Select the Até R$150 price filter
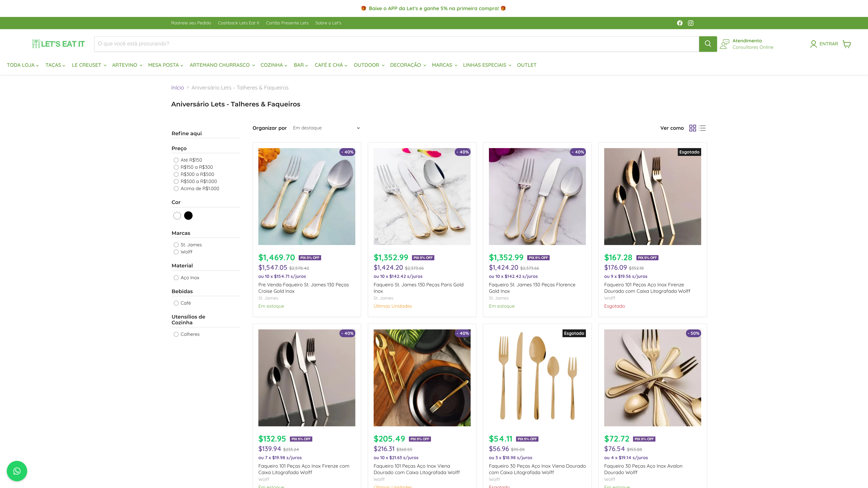This screenshot has width=868, height=488. click(176, 160)
